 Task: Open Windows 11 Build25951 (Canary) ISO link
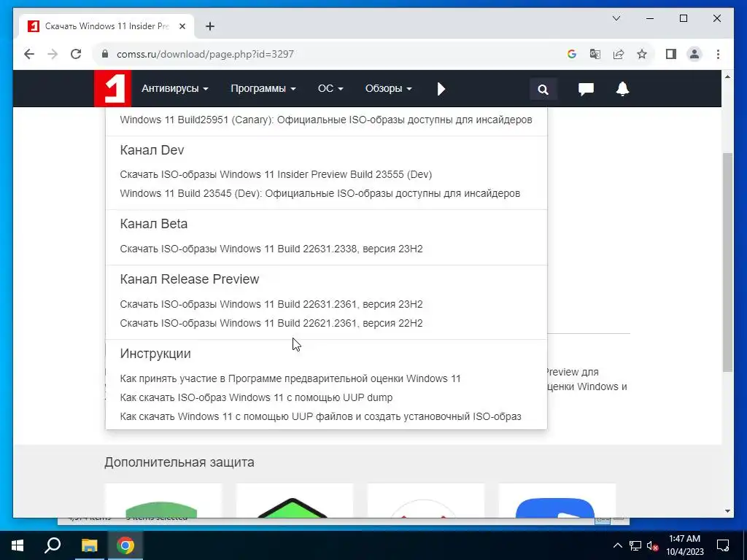[326, 120]
